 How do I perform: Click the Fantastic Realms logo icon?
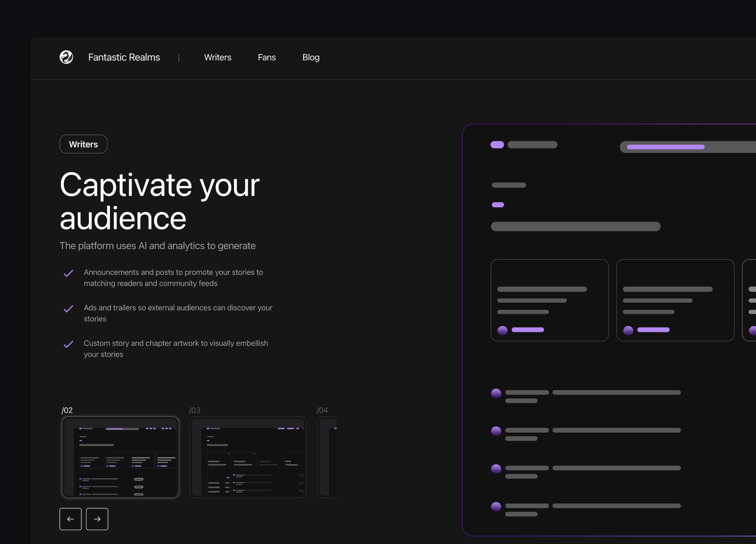(66, 57)
